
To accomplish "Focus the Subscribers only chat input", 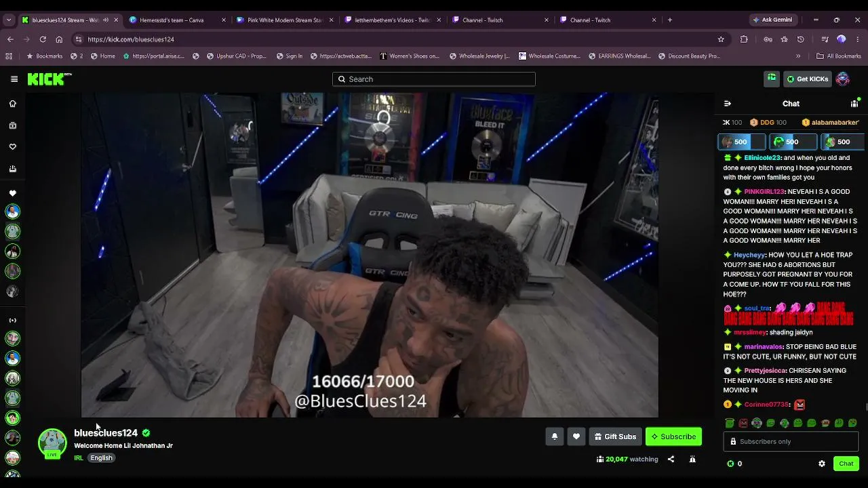I will (x=791, y=441).
